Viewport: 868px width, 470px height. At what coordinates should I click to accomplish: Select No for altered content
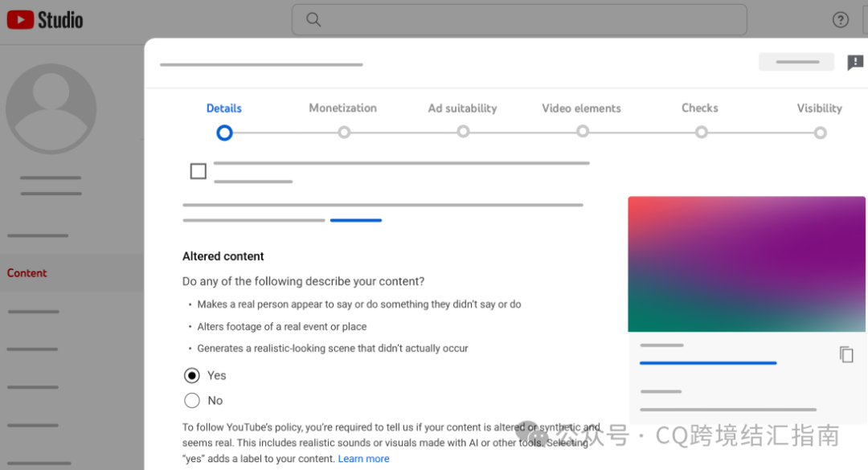point(192,400)
